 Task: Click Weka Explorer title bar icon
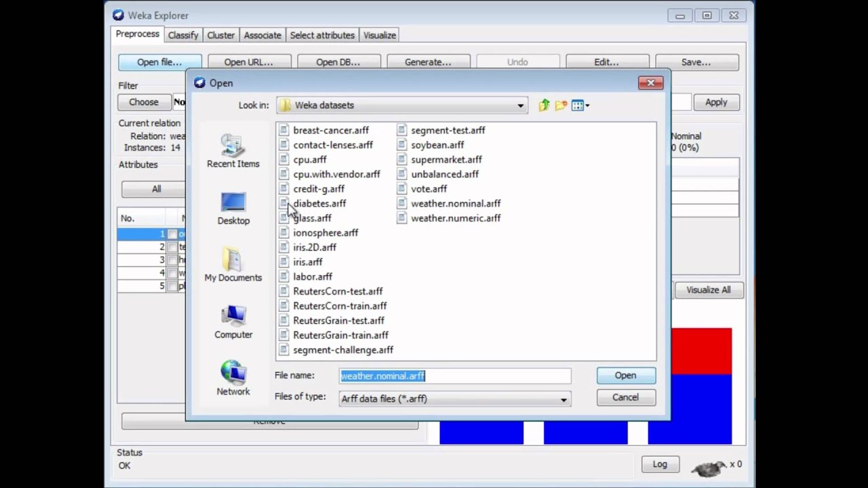119,15
